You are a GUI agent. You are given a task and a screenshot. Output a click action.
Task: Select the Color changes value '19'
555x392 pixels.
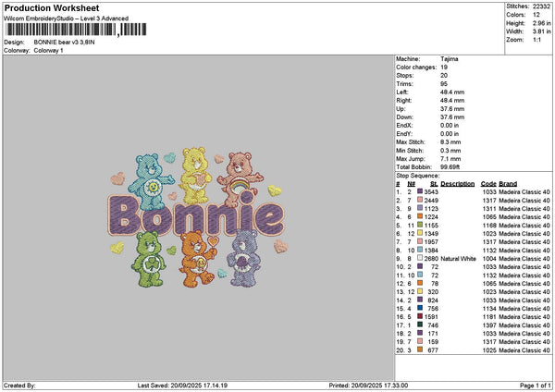coord(444,67)
